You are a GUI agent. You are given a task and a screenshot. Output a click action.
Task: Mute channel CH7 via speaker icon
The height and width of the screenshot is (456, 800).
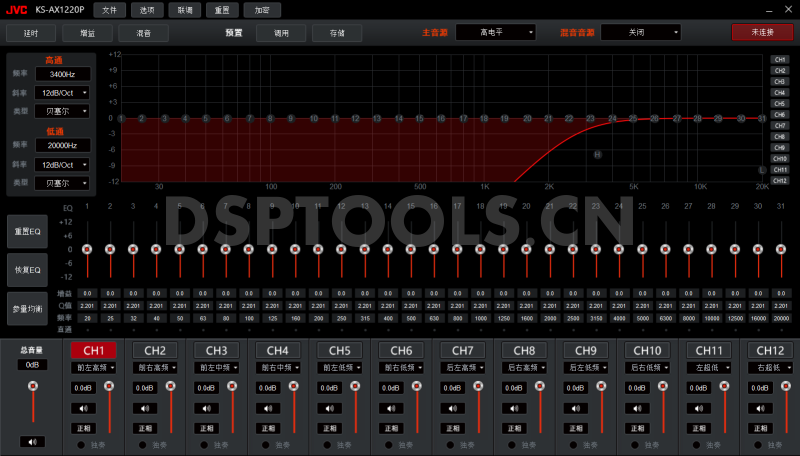click(451, 408)
